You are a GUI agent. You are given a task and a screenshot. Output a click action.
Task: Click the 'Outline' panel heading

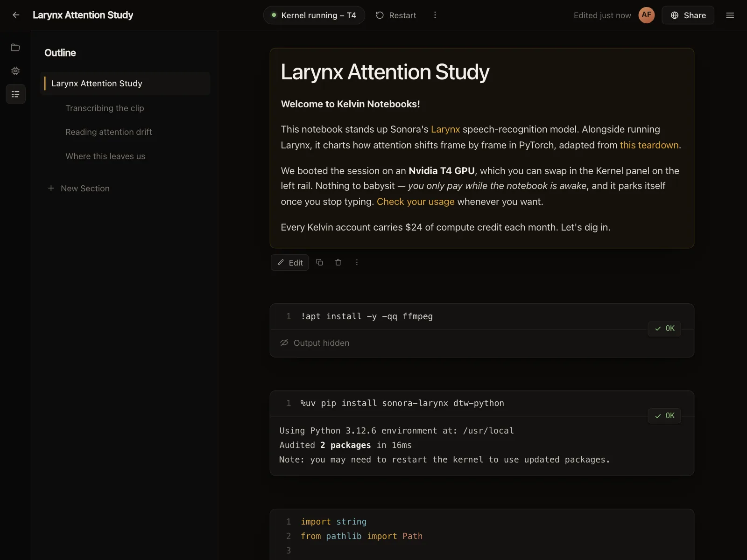coord(60,53)
